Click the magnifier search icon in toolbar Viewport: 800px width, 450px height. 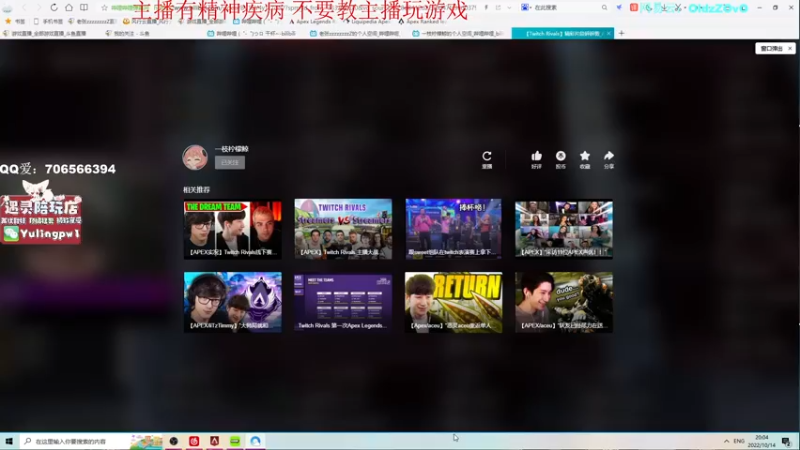[x=605, y=8]
